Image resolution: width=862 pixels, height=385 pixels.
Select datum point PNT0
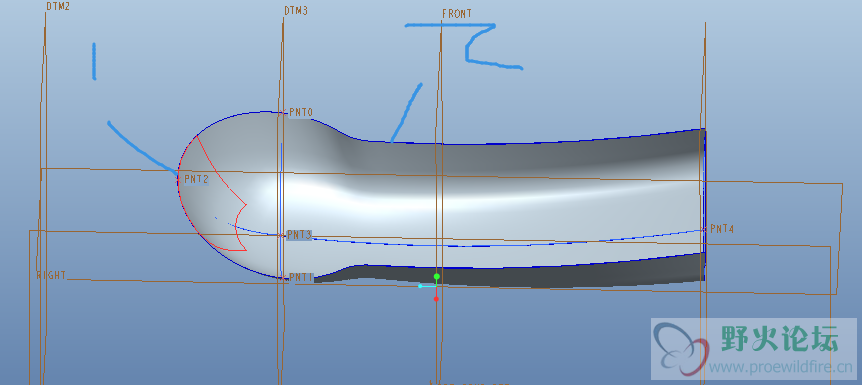click(301, 113)
